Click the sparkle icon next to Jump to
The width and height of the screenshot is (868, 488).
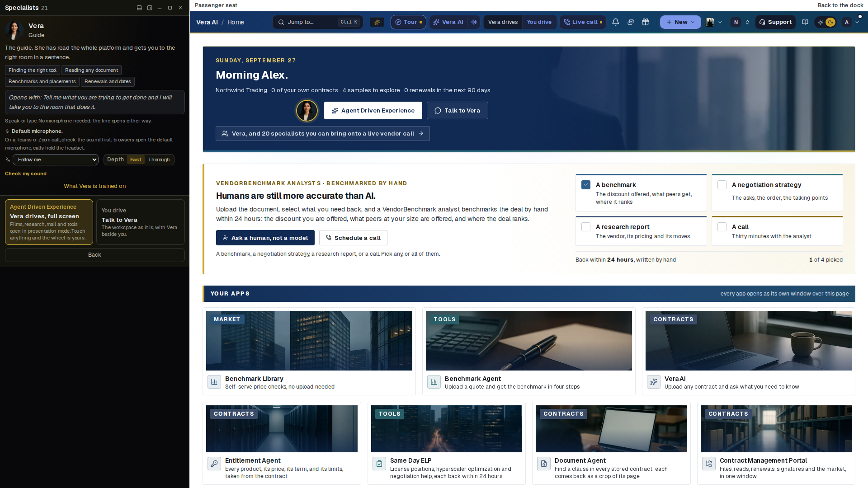(377, 22)
